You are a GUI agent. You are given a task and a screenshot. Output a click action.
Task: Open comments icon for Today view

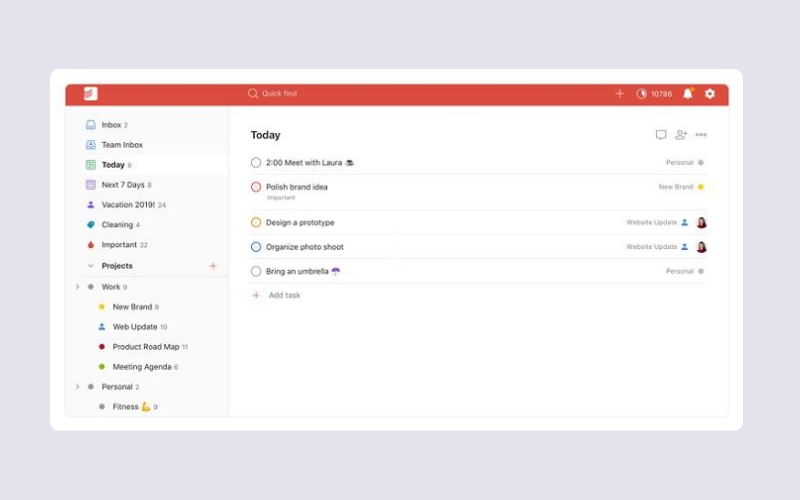click(x=661, y=135)
